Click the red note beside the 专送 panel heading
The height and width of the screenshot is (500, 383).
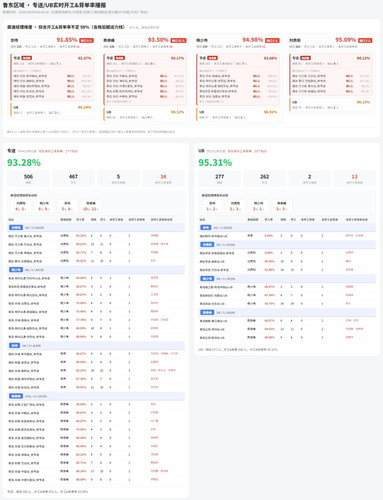[58, 151]
